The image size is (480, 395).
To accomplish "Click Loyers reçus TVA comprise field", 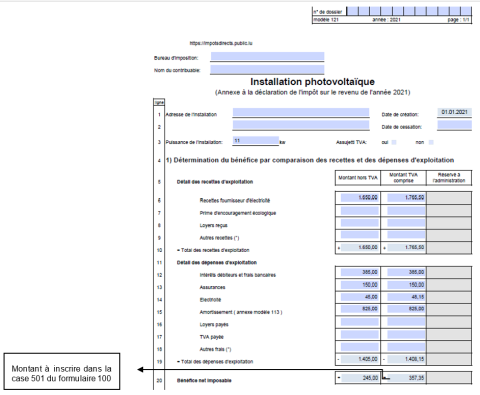I will click(406, 223).
